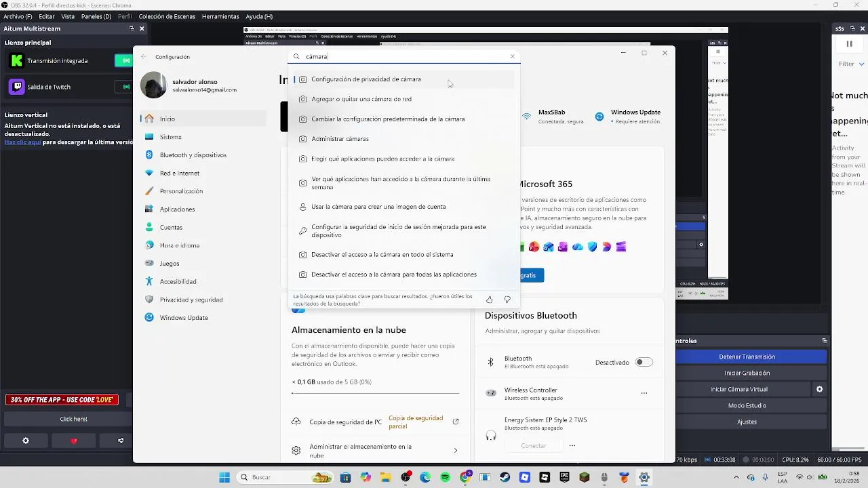
Task: Select 'Elegir qué aplicaciones pueden acceder a la cámara'
Action: click(x=403, y=159)
